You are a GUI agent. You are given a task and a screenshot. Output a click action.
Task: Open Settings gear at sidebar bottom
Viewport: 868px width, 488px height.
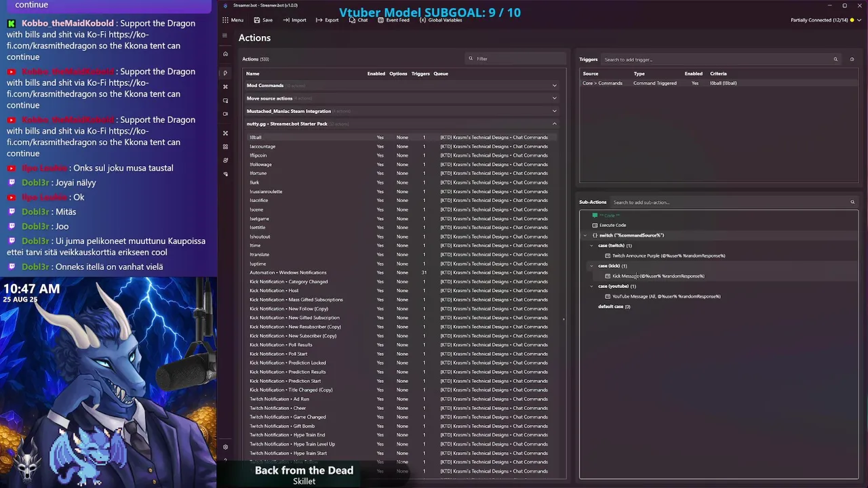point(226,447)
